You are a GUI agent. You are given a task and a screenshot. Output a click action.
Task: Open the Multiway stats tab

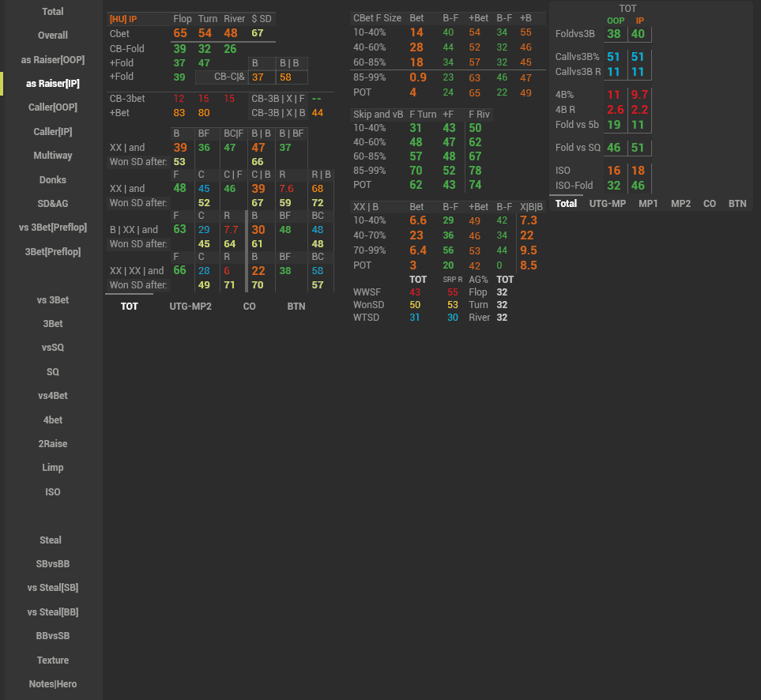[52, 156]
